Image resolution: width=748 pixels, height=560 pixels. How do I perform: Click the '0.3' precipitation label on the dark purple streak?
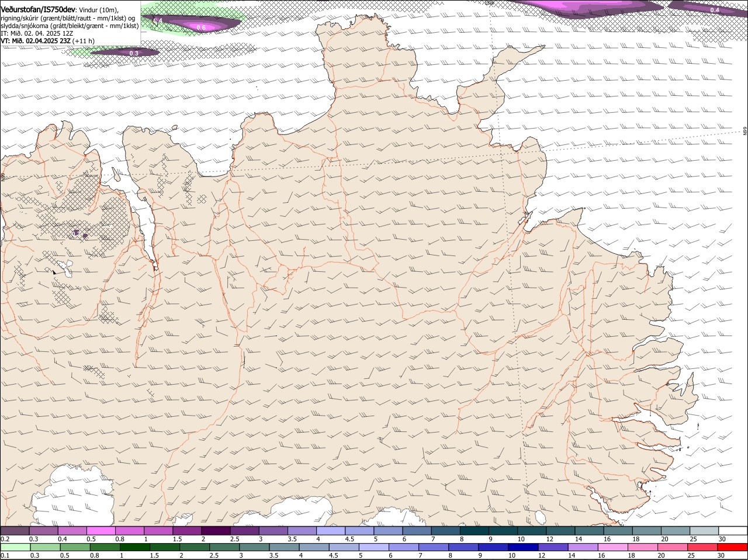(133, 53)
